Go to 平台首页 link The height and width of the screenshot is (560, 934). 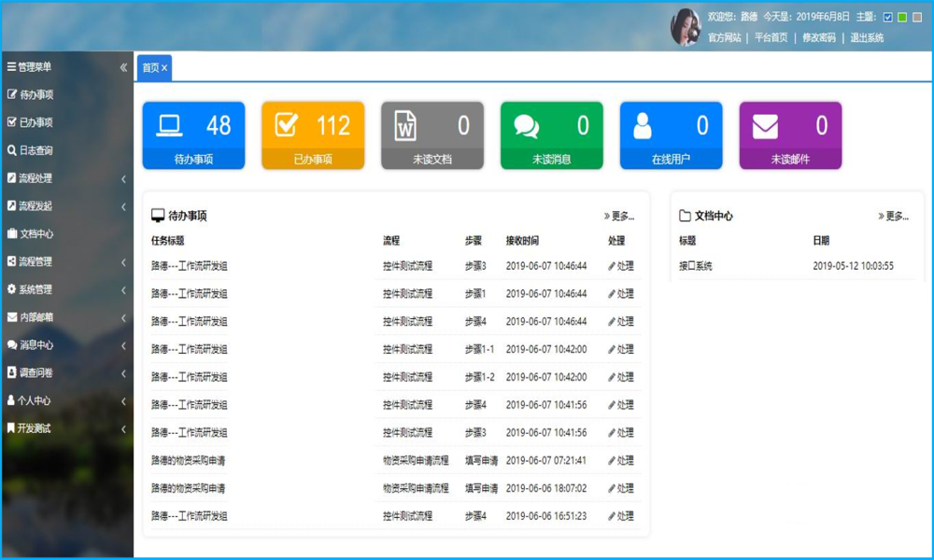click(771, 37)
